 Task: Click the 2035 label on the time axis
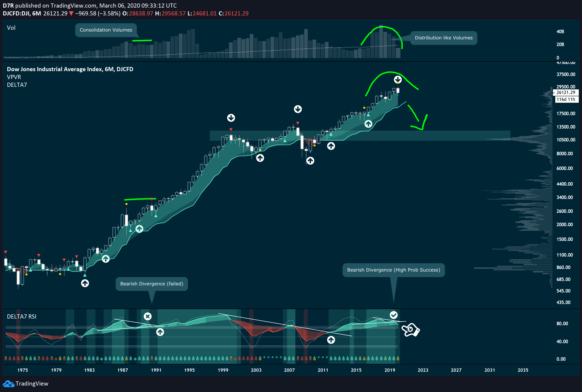tap(523, 370)
